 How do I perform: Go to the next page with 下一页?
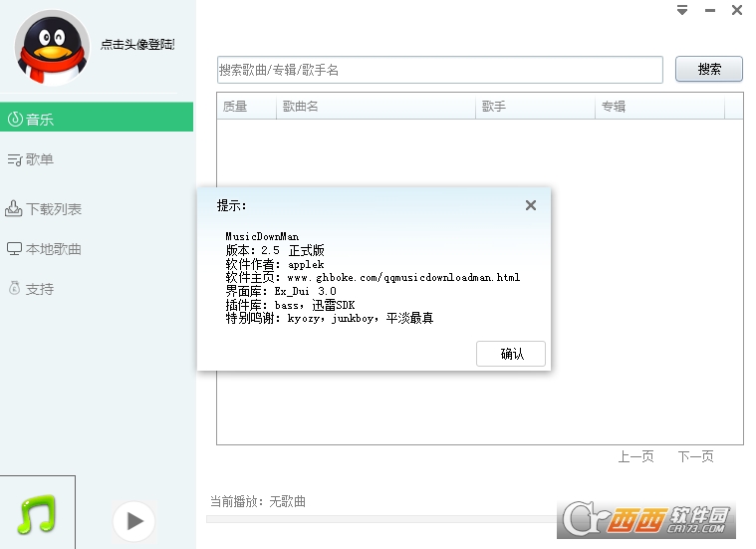click(695, 456)
